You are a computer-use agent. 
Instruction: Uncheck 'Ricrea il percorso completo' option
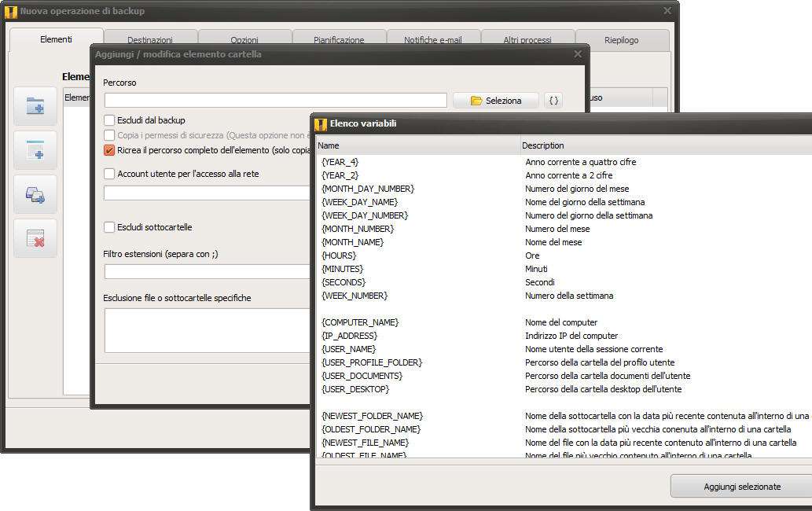pyautogui.click(x=110, y=150)
